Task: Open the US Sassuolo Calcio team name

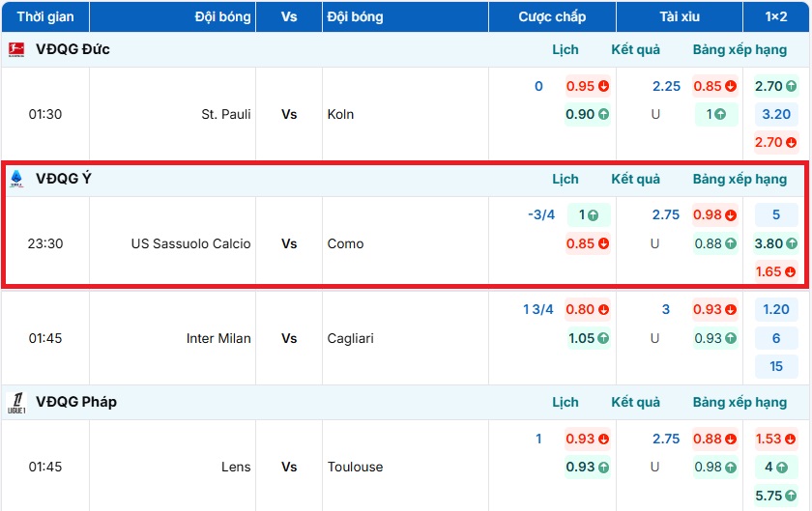Action: click(x=190, y=243)
